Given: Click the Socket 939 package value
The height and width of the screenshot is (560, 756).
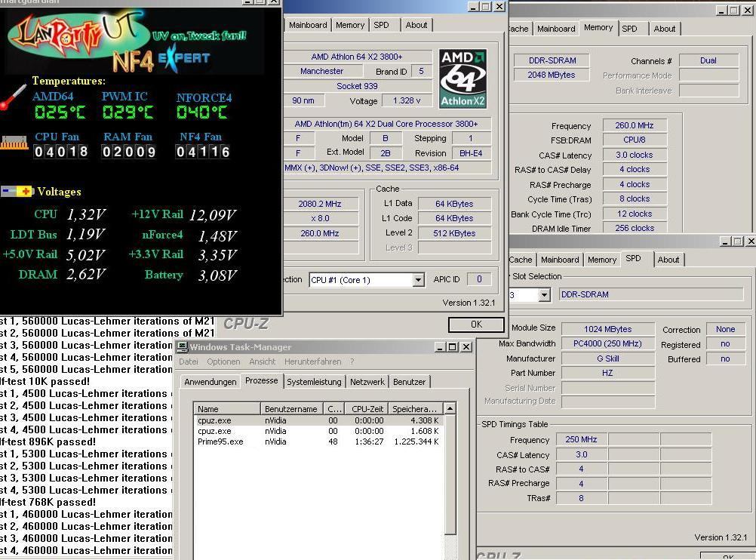Looking at the screenshot, I should click(357, 86).
